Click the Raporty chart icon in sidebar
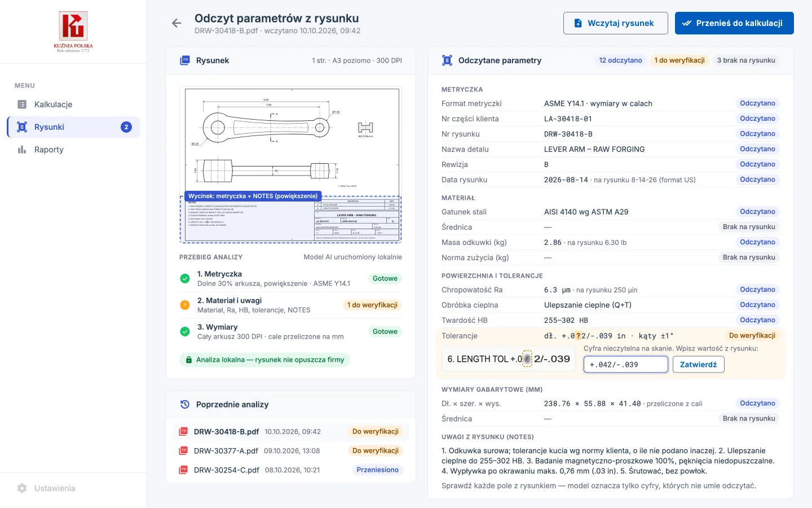812x508 pixels. (x=22, y=150)
